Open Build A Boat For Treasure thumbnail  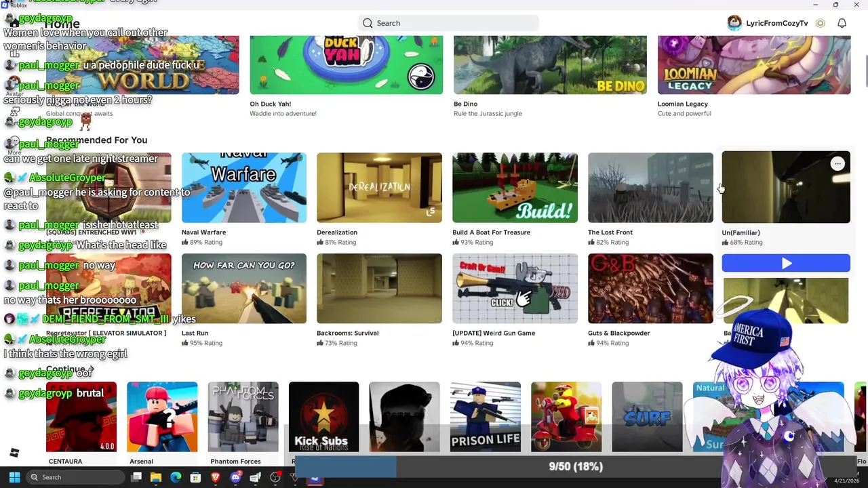pyautogui.click(x=515, y=188)
